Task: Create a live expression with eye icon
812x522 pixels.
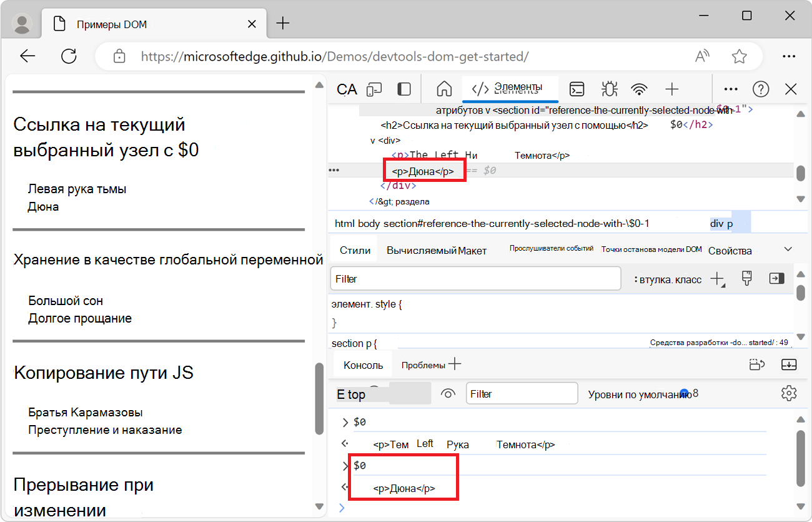Action: pyautogui.click(x=448, y=394)
